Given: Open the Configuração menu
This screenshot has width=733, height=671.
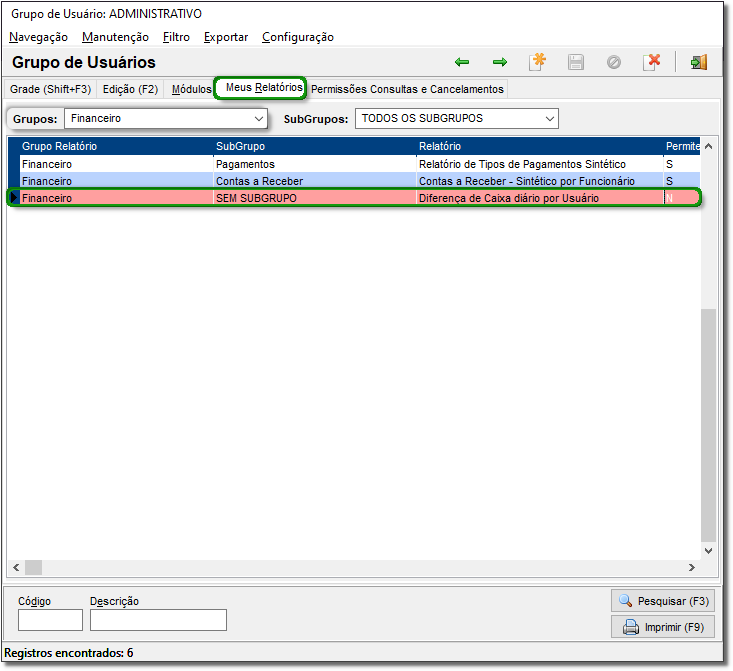Looking at the screenshot, I should (298, 37).
